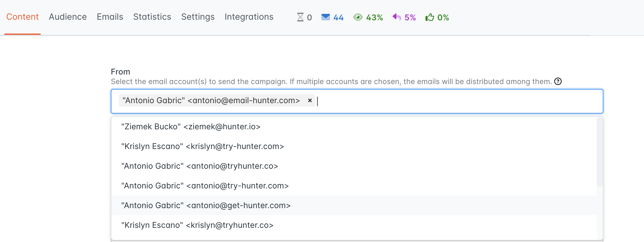Viewport: 644px width, 242px height.
Task: Click the 44 emails sent count
Action: (338, 18)
